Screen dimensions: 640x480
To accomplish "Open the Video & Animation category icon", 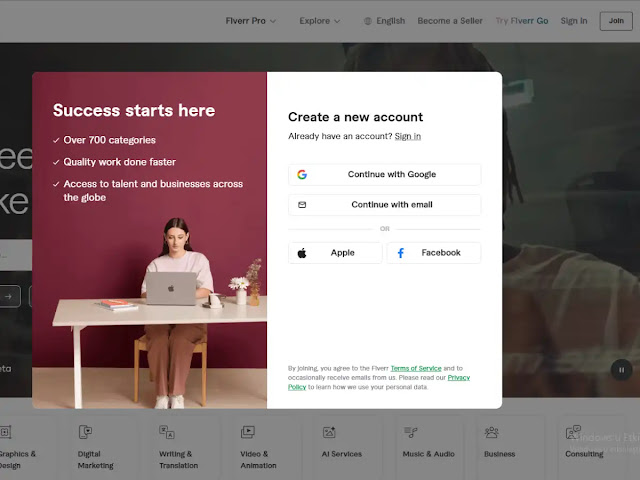I will 248,432.
